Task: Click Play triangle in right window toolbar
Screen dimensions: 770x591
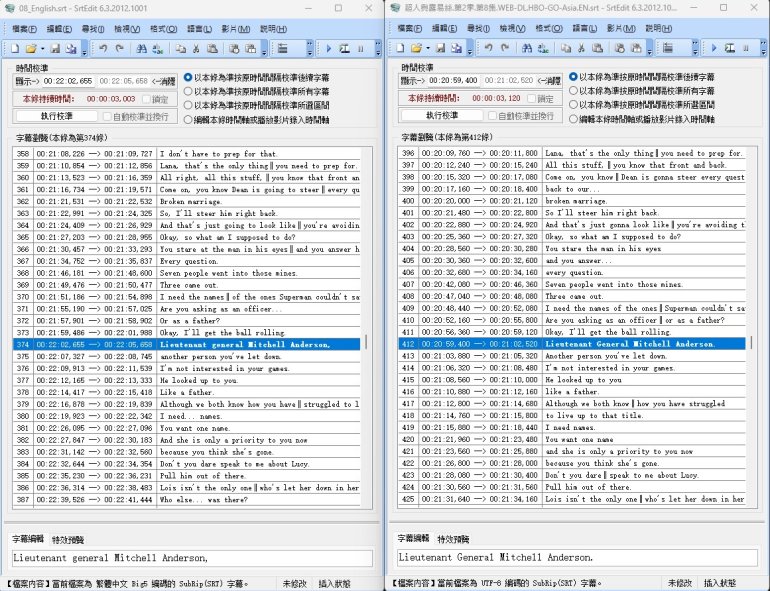Action: [714, 48]
